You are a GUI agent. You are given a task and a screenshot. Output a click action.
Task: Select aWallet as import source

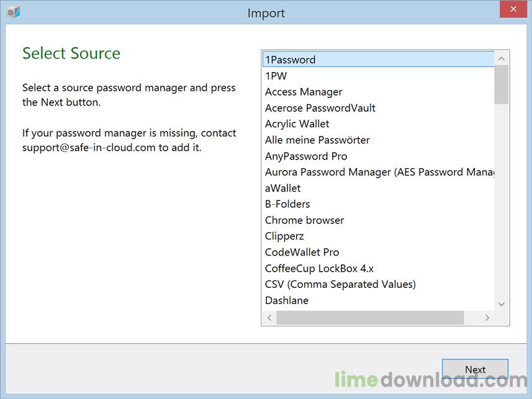[283, 188]
